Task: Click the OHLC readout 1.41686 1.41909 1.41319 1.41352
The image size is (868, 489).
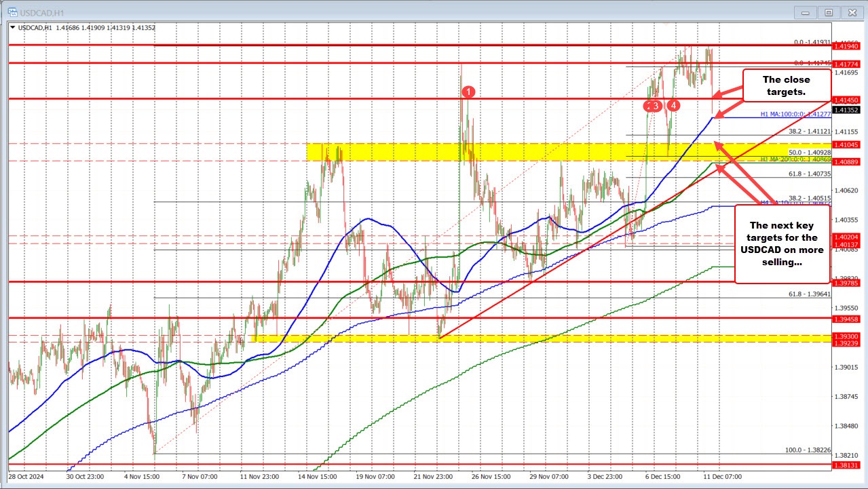Action: [x=105, y=28]
